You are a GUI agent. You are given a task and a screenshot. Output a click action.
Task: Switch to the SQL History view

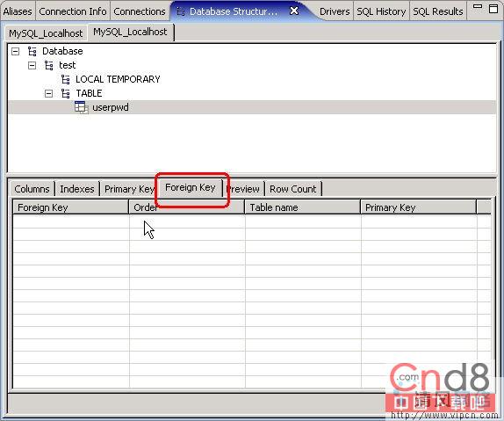381,11
